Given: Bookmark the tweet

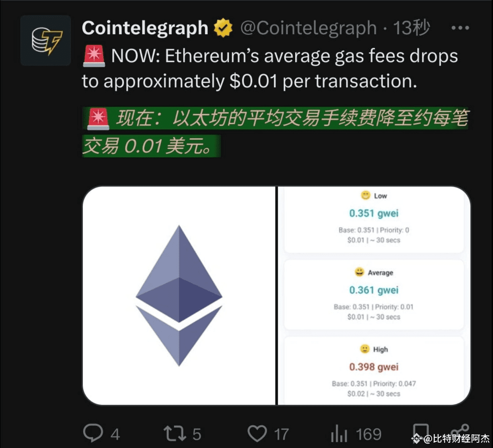Looking at the screenshot, I should (x=421, y=432).
